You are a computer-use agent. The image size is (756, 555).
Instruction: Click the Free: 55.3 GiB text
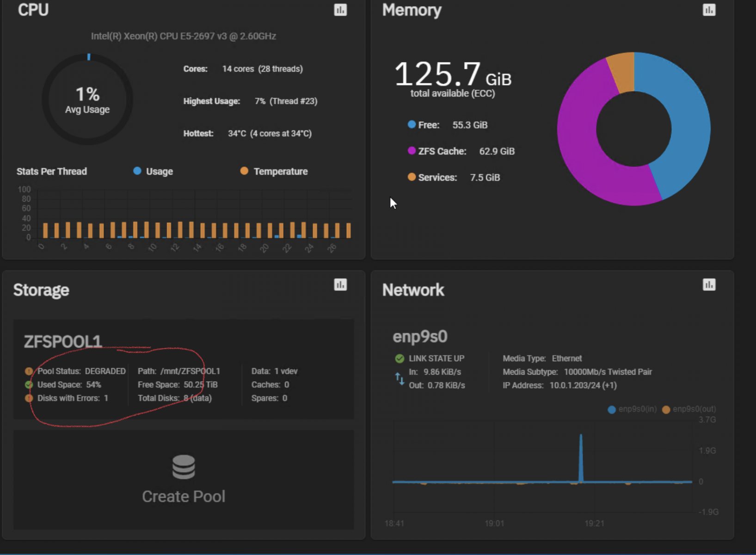point(453,125)
